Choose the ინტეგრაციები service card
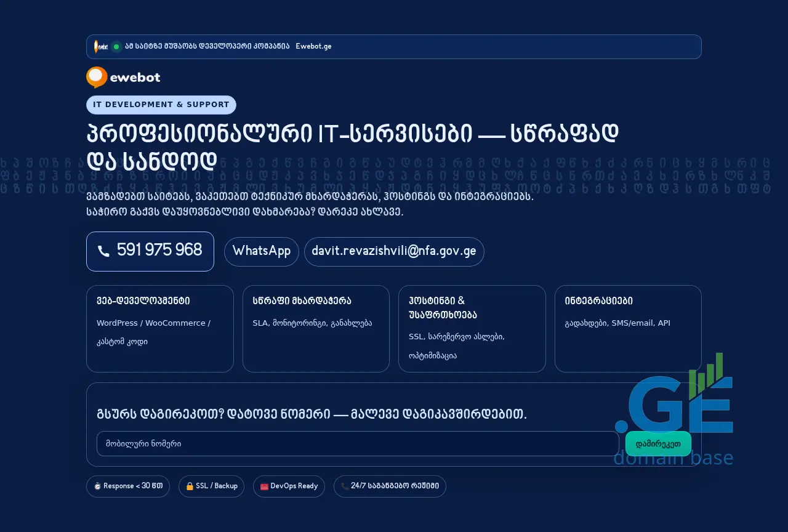 coord(627,328)
